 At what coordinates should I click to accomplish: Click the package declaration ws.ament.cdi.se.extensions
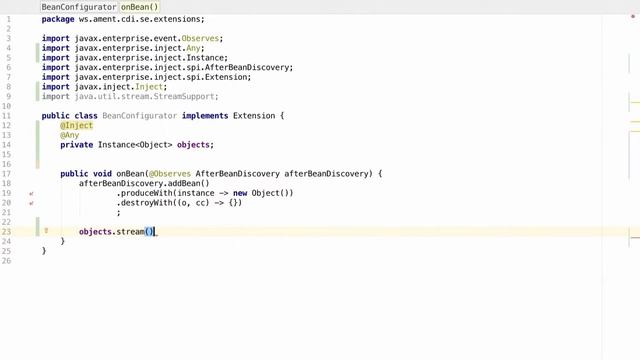(x=123, y=19)
